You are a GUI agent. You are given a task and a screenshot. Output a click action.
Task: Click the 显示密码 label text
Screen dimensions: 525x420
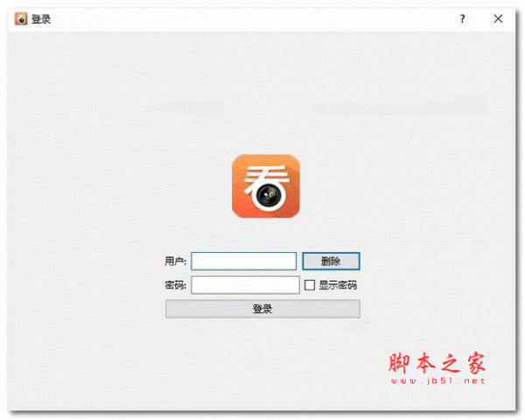pyautogui.click(x=338, y=285)
